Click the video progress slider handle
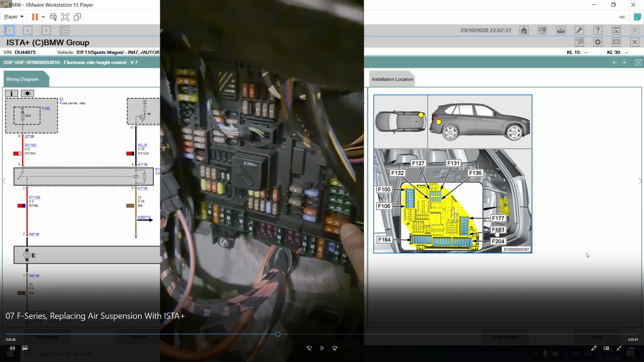 tap(278, 334)
